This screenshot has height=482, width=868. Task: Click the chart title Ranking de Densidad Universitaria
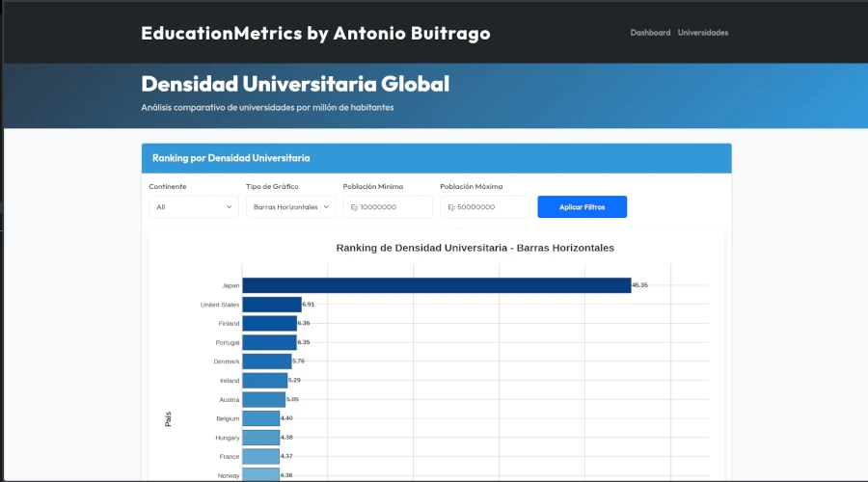(x=475, y=248)
